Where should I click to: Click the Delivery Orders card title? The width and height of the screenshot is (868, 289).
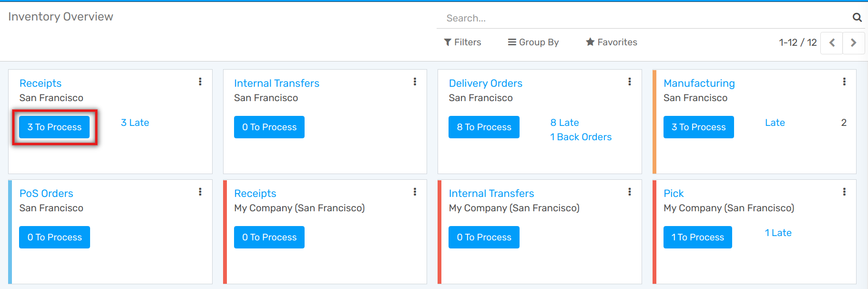pyautogui.click(x=485, y=83)
